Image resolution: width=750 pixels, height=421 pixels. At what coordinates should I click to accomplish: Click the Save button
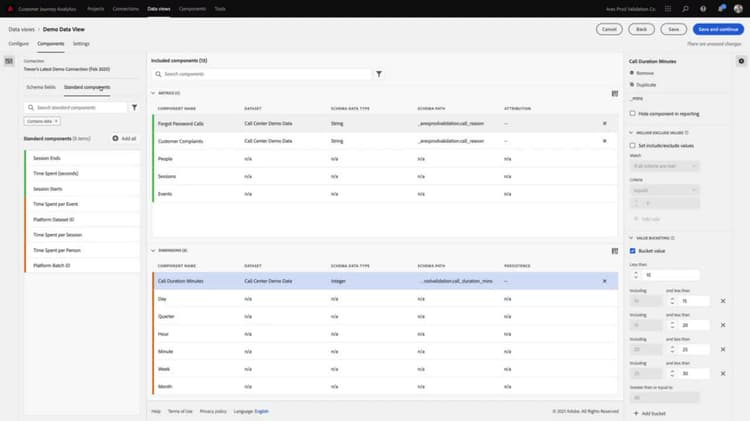point(673,29)
